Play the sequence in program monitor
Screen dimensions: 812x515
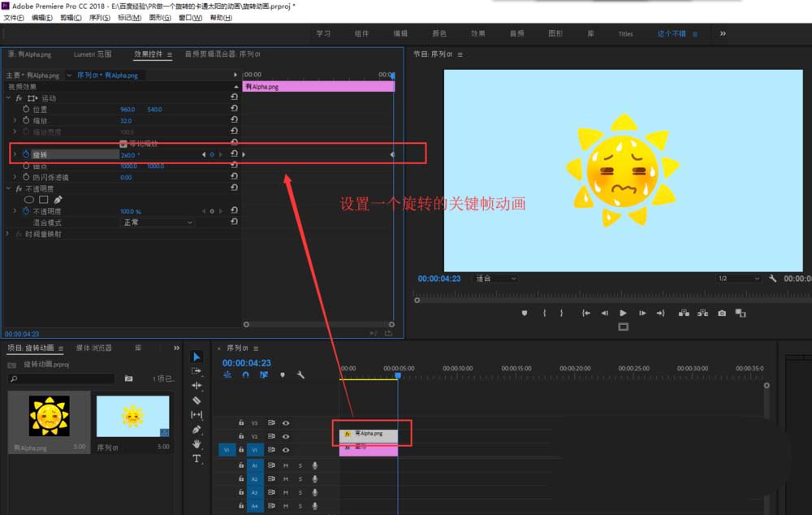click(x=623, y=313)
